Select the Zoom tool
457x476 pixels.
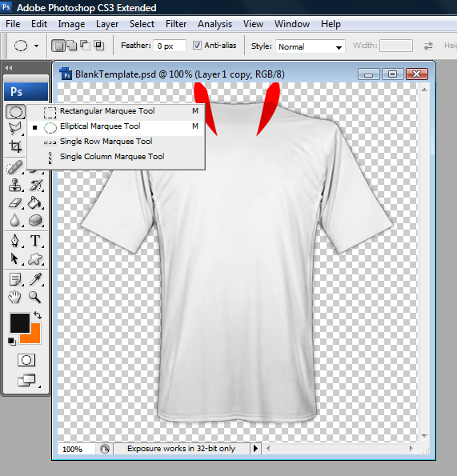34,297
